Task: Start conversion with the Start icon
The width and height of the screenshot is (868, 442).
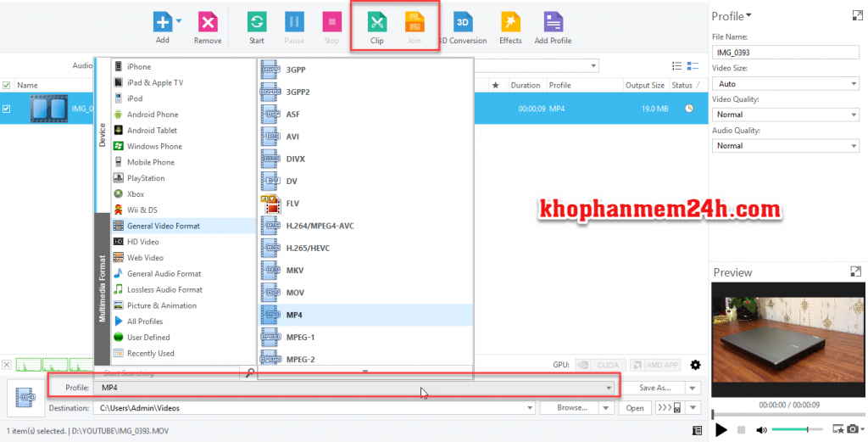Action: [258, 23]
